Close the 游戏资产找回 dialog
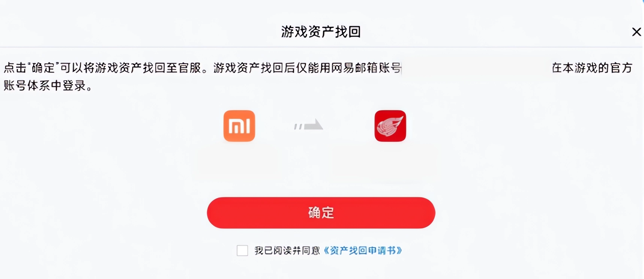644x279 pixels. pyautogui.click(x=636, y=32)
